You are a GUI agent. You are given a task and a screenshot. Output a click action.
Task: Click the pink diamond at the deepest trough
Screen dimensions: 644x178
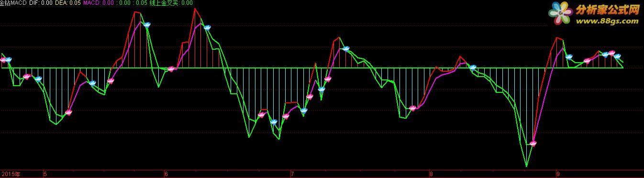[533, 143]
